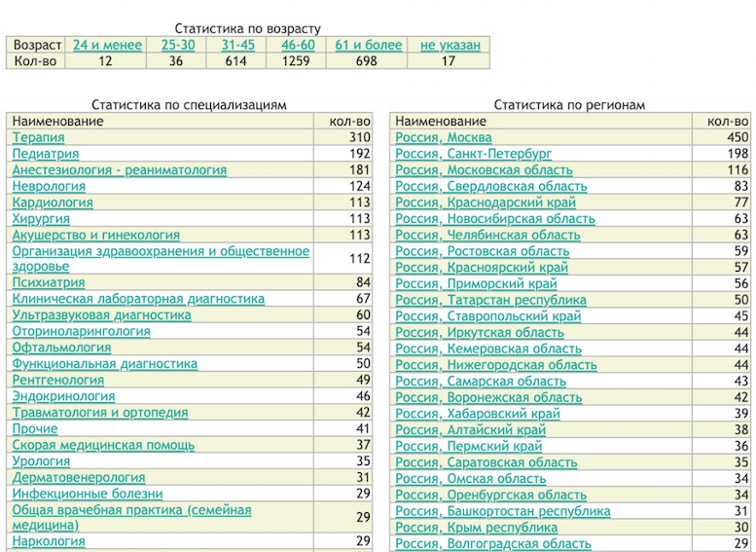Screen dimensions: 756x552
Task: Open 'Россия, Самарская область' link
Action: [481, 382]
